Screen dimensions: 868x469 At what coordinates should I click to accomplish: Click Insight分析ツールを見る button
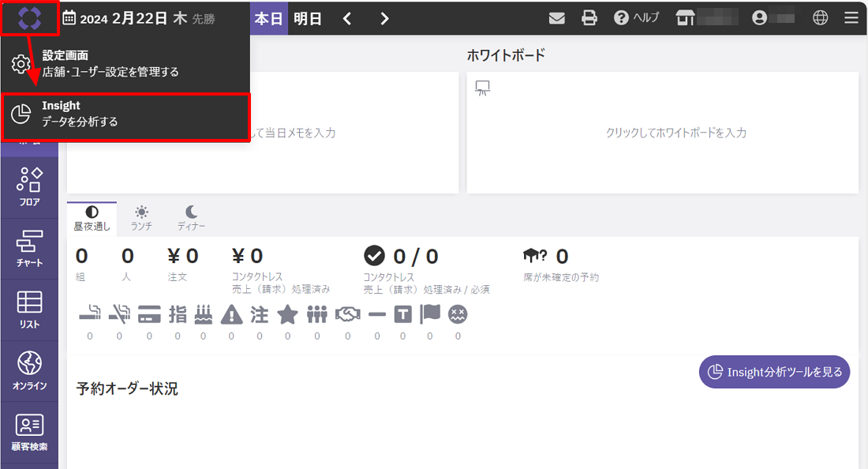[x=774, y=372]
